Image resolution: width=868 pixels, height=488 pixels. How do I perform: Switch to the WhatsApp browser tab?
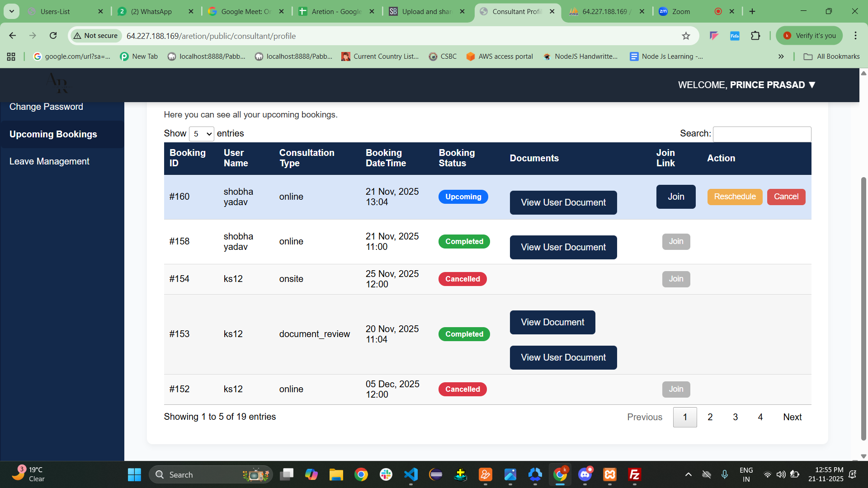pos(151,11)
